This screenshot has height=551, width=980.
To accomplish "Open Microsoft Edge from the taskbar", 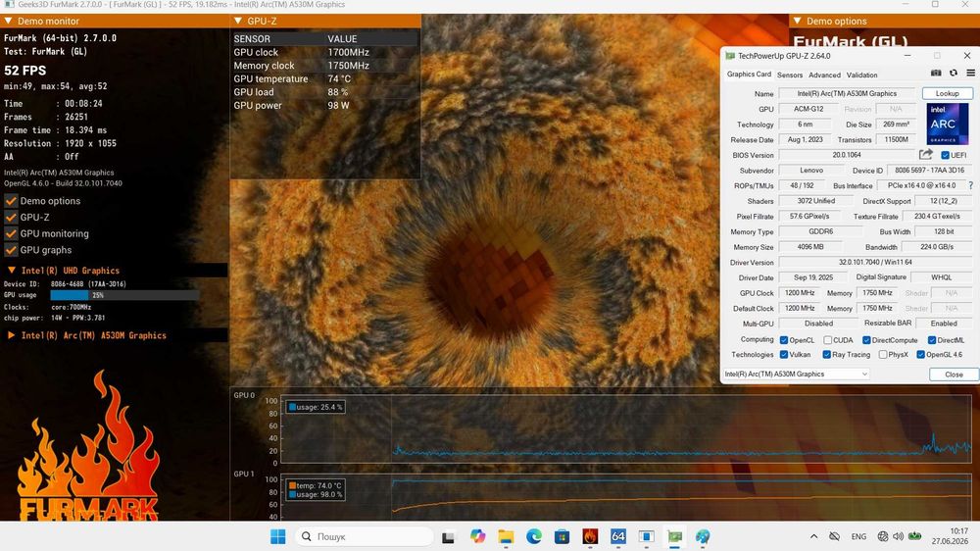I will click(x=534, y=536).
